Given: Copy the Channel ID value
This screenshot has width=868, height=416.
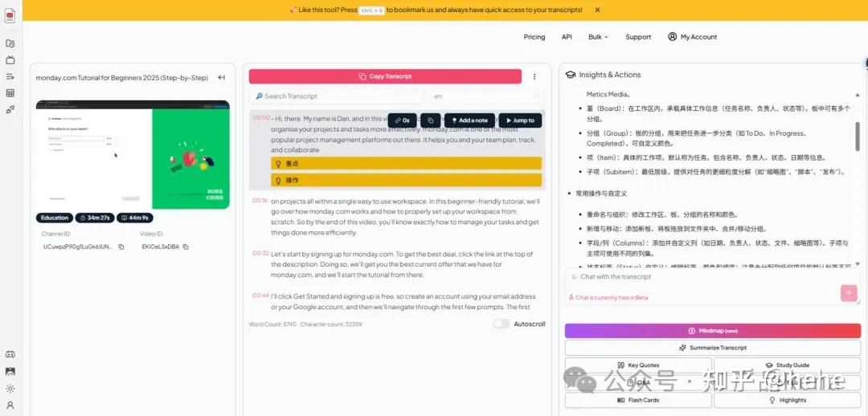Looking at the screenshot, I should (121, 247).
